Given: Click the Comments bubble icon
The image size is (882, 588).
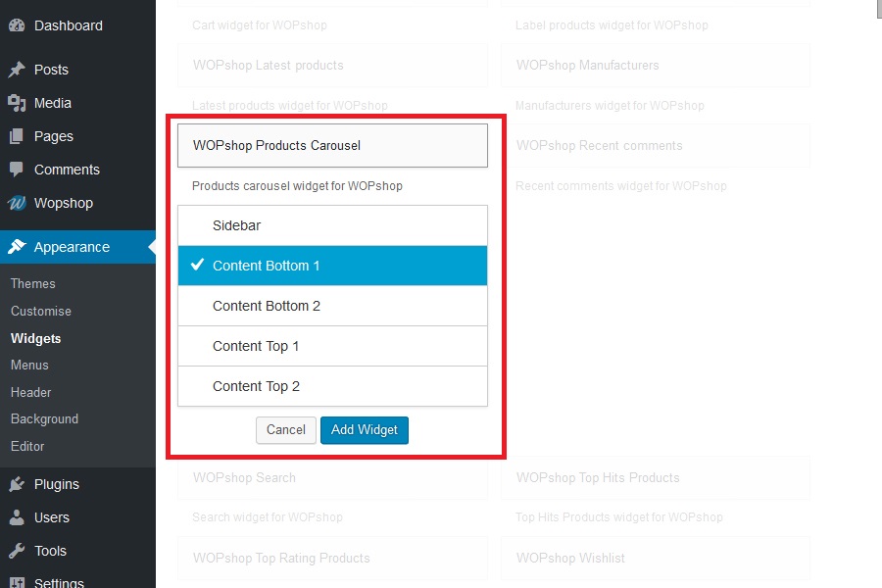Looking at the screenshot, I should click(17, 170).
